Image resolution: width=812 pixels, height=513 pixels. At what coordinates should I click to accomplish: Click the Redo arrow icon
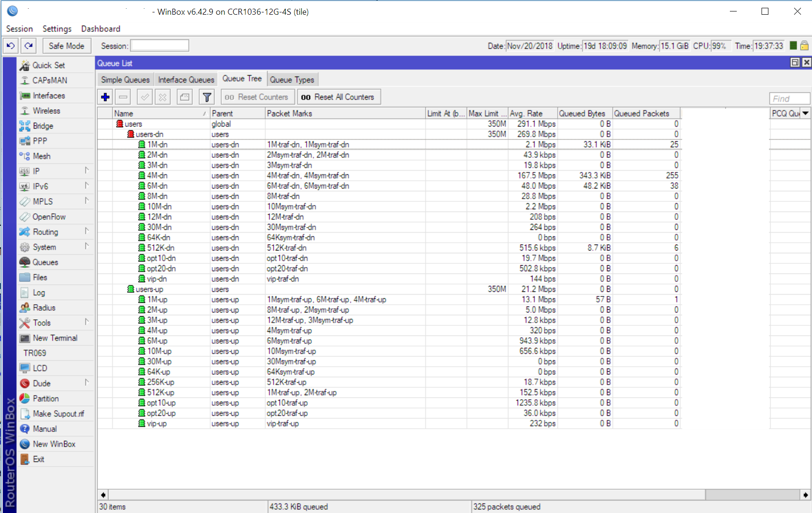point(28,46)
